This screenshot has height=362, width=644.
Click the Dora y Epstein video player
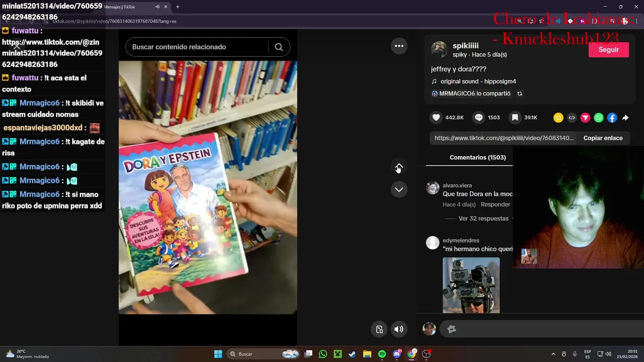[x=208, y=188]
